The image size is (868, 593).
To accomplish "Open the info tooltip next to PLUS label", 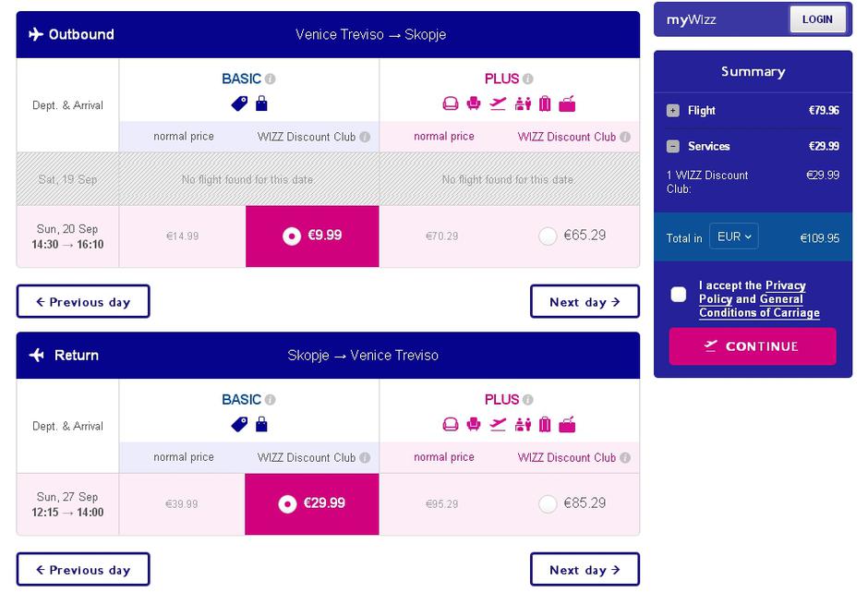I will pyautogui.click(x=526, y=78).
